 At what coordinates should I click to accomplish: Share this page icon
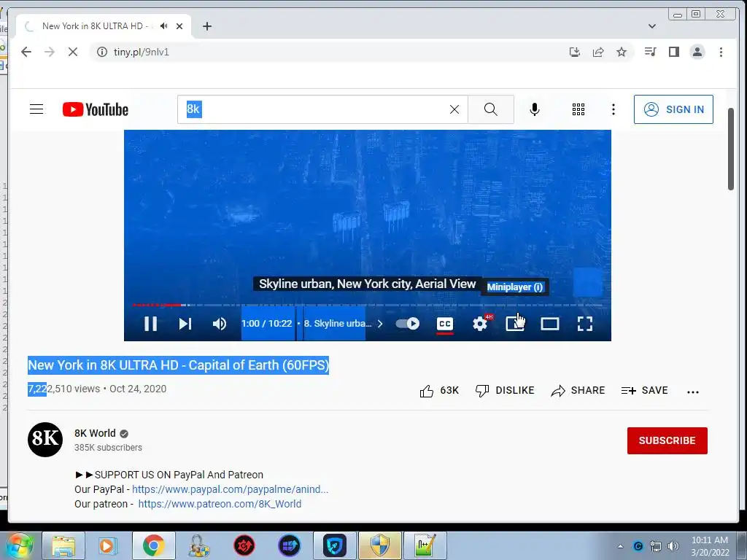[x=598, y=52]
